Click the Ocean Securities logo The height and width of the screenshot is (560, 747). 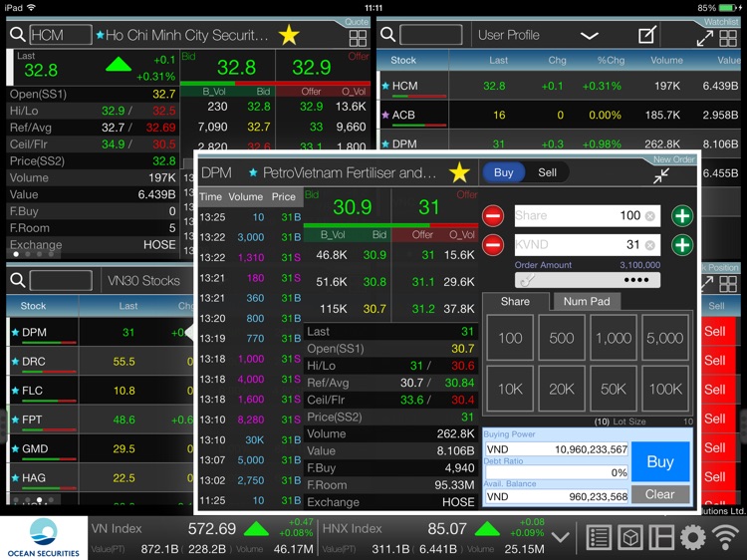click(44, 538)
